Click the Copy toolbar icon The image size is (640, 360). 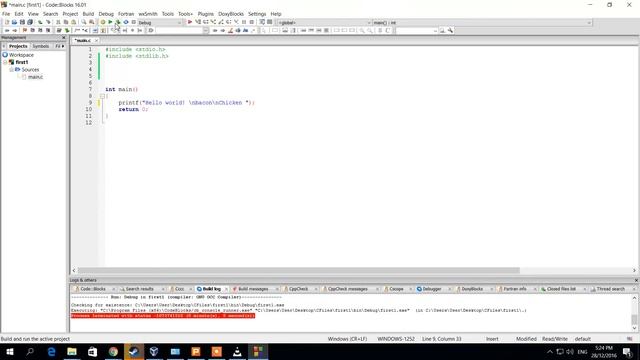66,22
